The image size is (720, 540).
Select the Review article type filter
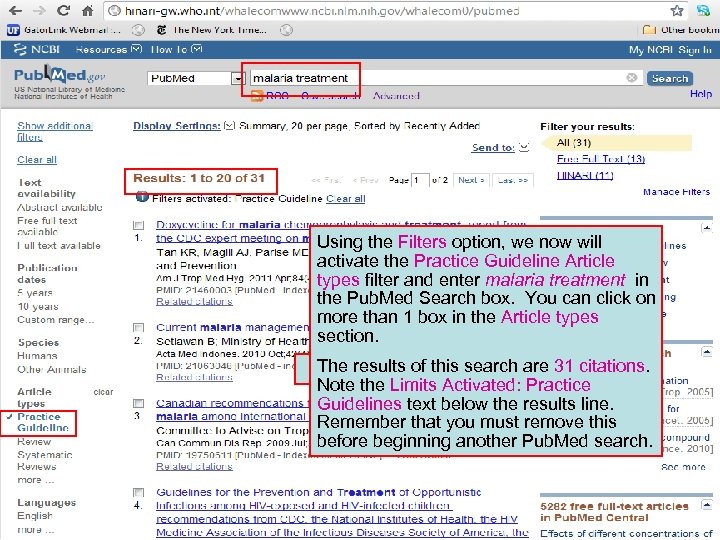tap(34, 442)
